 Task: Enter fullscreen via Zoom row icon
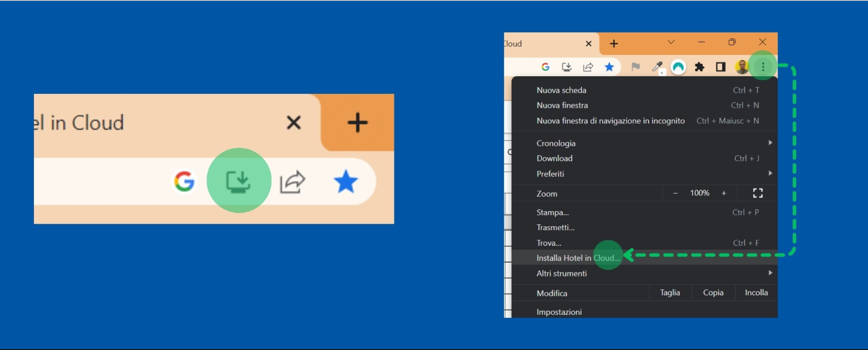757,193
